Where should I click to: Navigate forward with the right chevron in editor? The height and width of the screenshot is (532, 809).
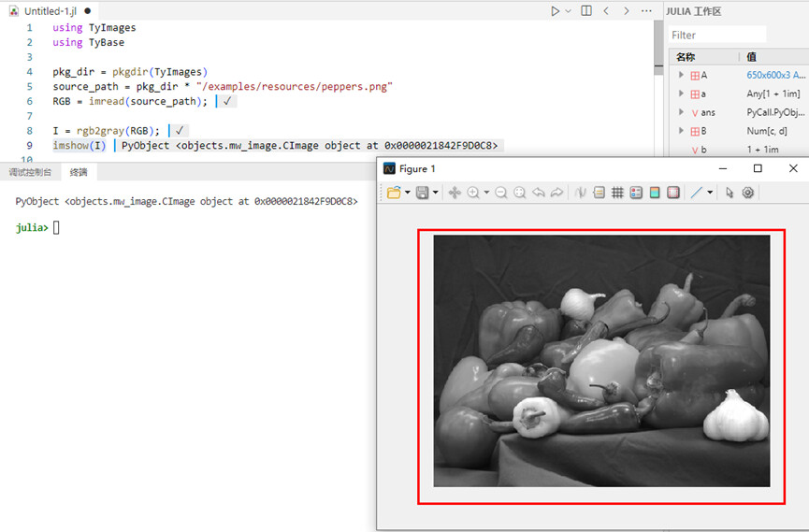(x=627, y=11)
